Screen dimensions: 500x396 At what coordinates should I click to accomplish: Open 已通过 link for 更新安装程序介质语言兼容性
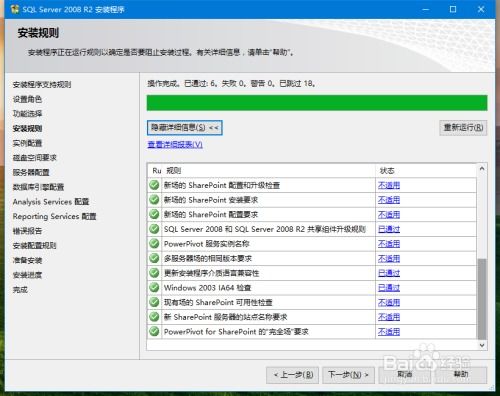(389, 273)
